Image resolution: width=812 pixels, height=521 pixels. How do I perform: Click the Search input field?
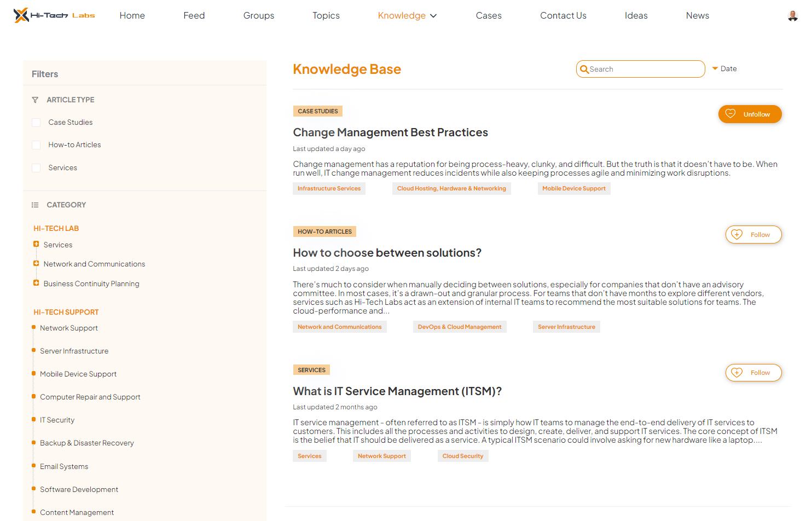(x=641, y=69)
